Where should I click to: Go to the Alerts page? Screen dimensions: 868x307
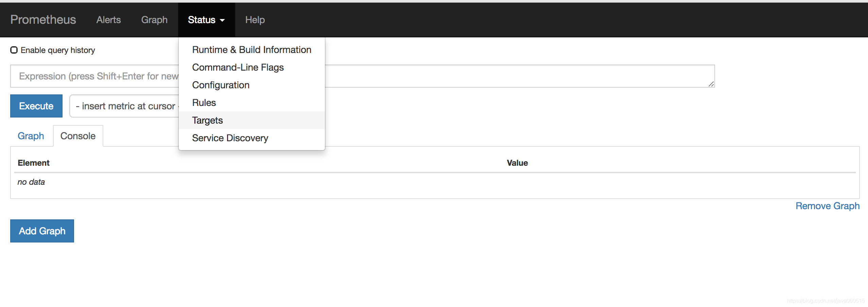click(108, 20)
